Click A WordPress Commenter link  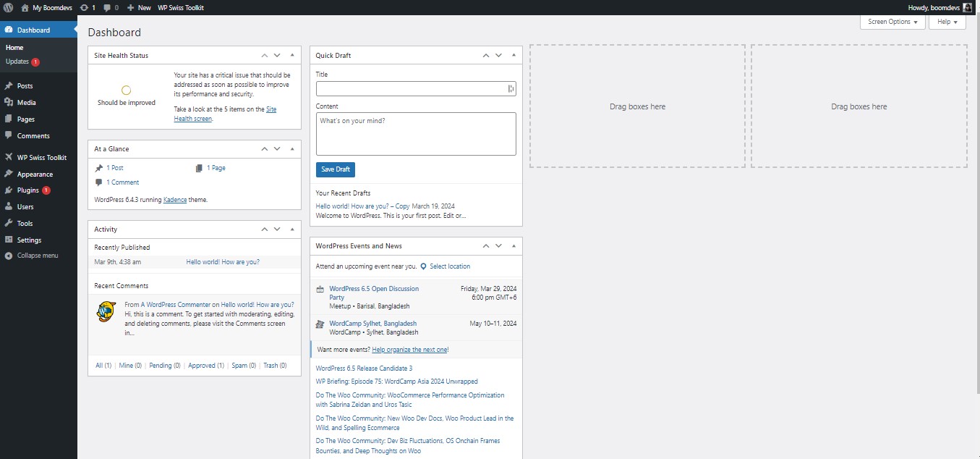pyautogui.click(x=176, y=305)
